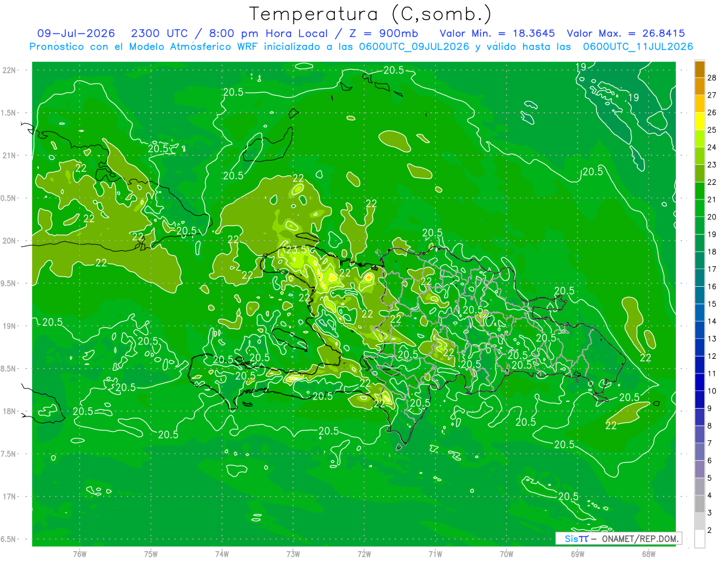The image size is (728, 562).
Task: Click the "6.5N" latitude axis label
Action: pos(9,539)
